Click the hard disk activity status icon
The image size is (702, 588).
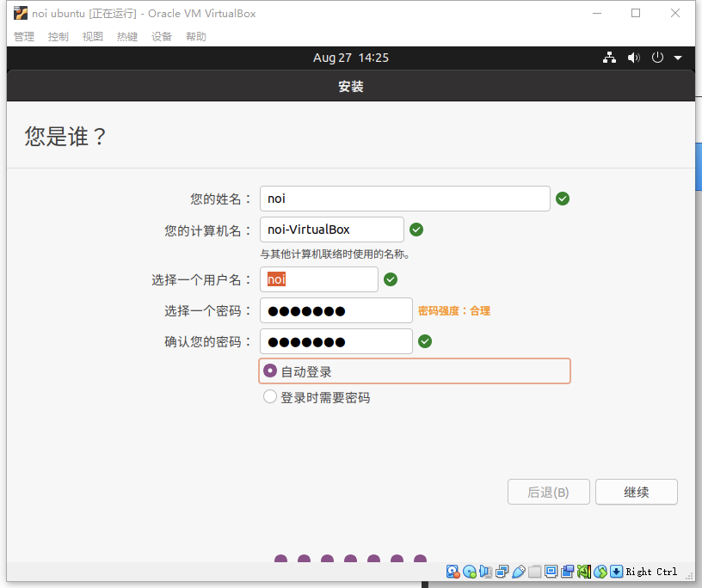coord(453,572)
